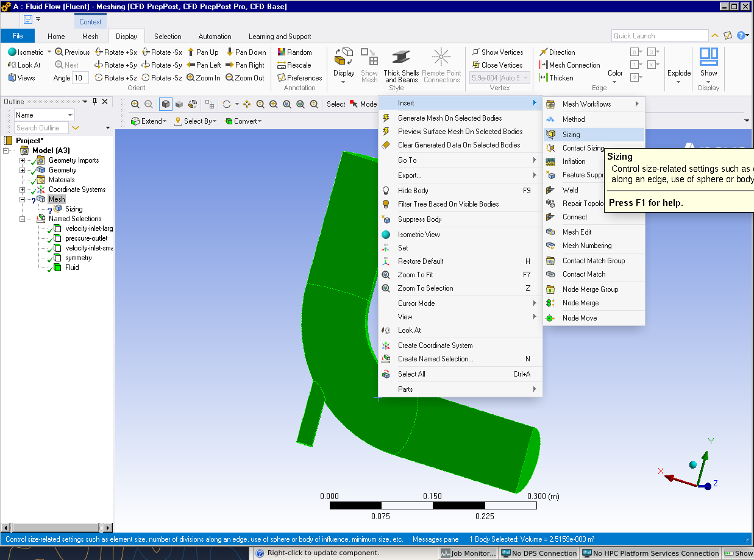Click the Job Monitor status bar button

click(x=468, y=553)
